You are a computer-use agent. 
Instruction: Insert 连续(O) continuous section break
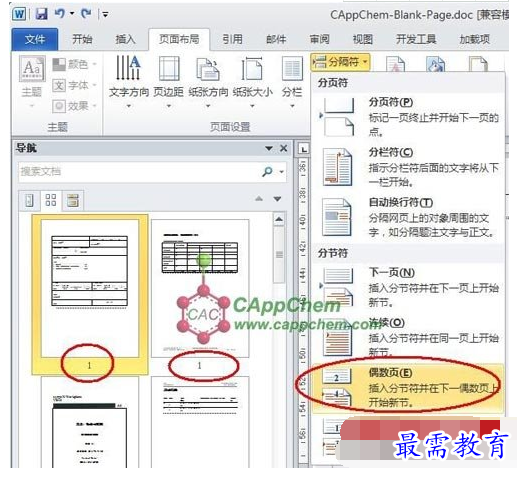[408, 337]
